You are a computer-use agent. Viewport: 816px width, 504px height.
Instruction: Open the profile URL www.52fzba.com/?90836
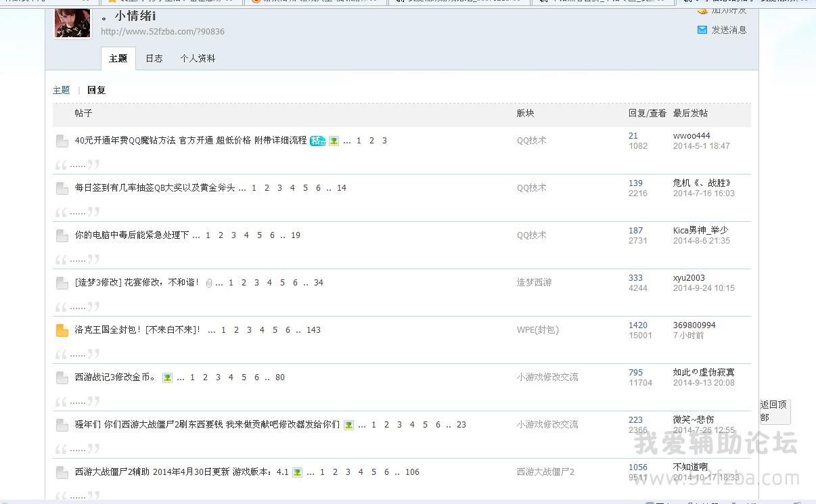tap(162, 32)
